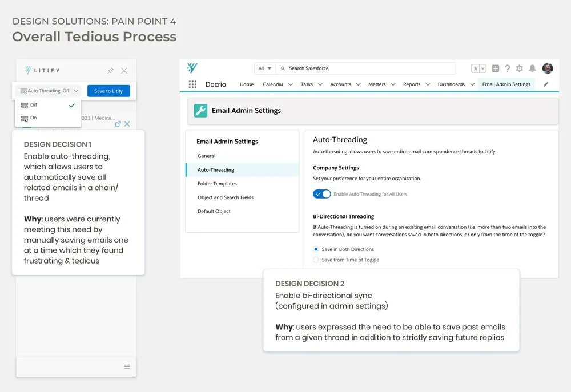This screenshot has height=392, width=571.
Task: Close the Litify side panel
Action: pyautogui.click(x=124, y=71)
